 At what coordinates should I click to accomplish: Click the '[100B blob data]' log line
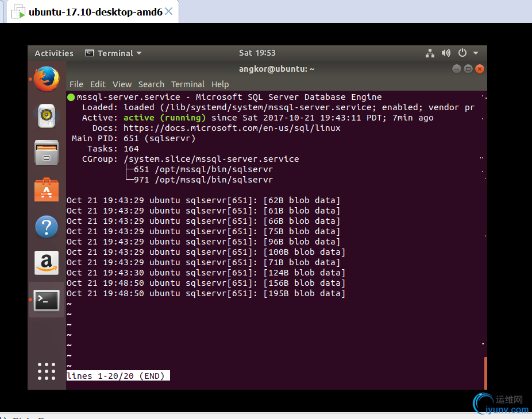(x=206, y=252)
